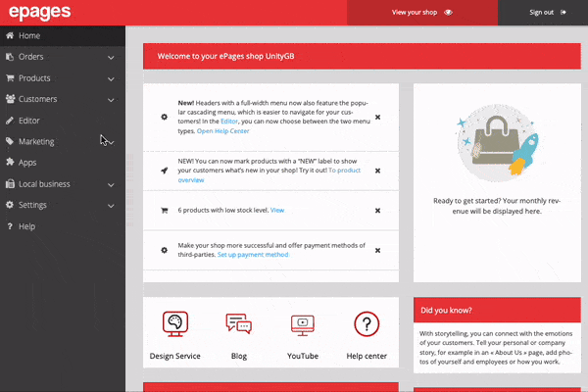Open the Customers menu item
This screenshot has height=392, width=588.
63,99
